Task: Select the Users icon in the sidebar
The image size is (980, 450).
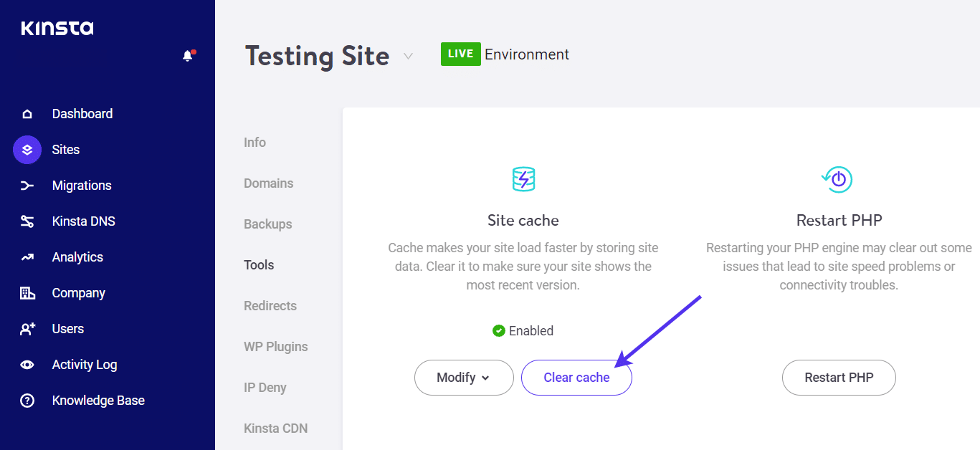Action: coord(27,328)
